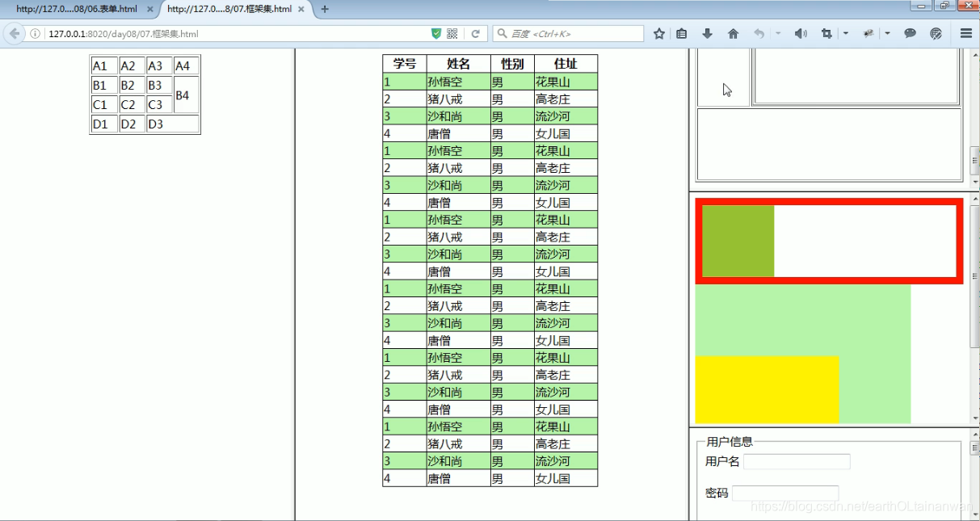This screenshot has width=980, height=521.
Task: Click the yellow color block
Action: coord(767,389)
